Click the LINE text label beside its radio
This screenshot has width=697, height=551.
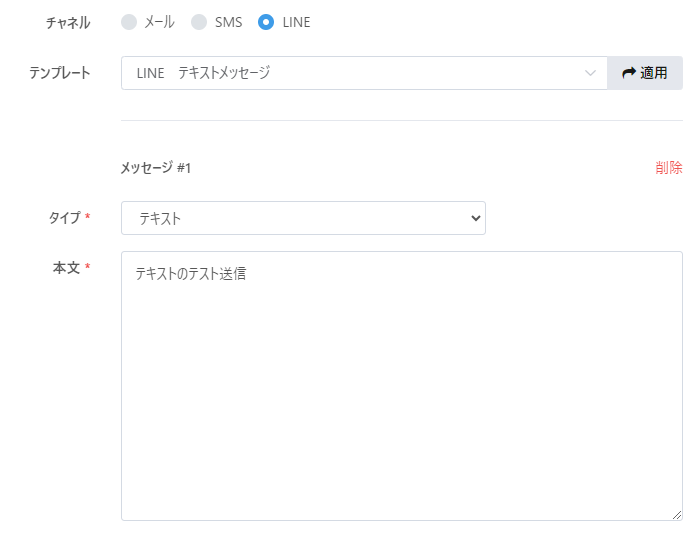point(296,22)
